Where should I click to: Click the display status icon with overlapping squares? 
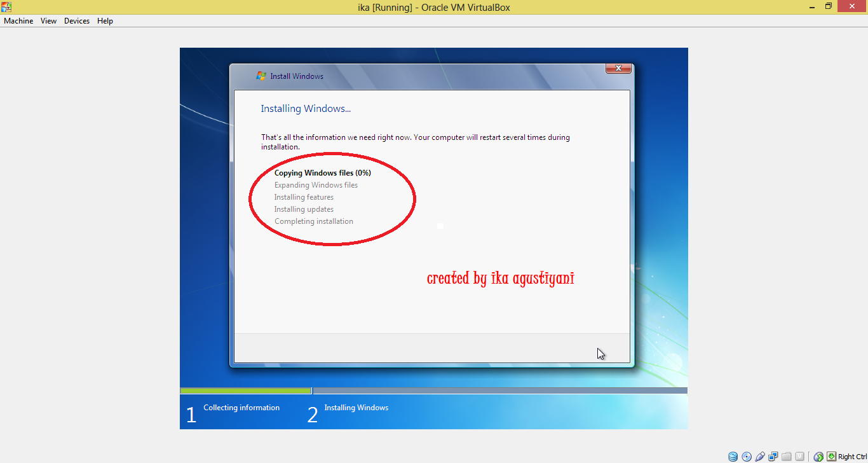pyautogui.click(x=773, y=456)
